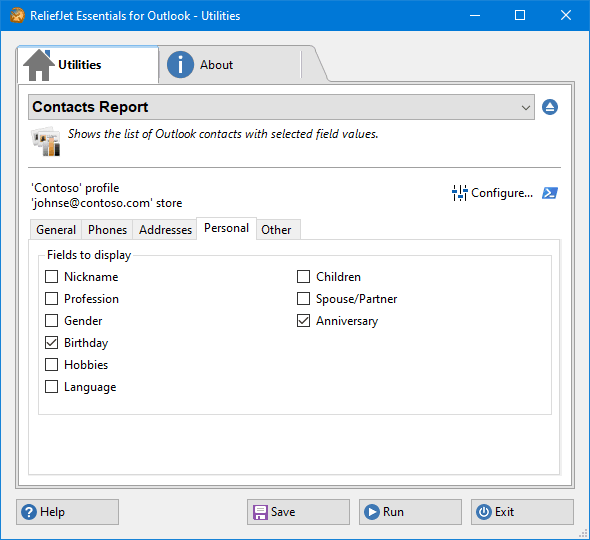The image size is (590, 540).
Task: Open the Help button
Action: 67,512
